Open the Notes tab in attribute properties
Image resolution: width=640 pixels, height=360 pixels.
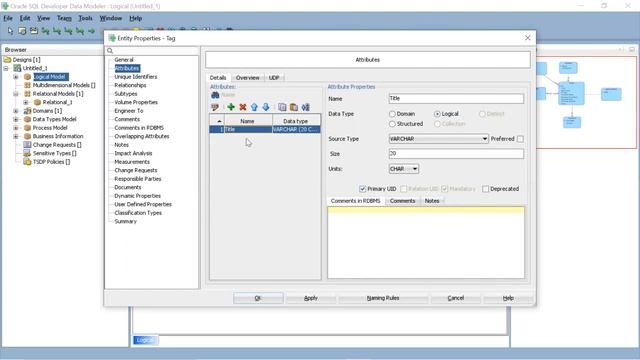tap(432, 201)
